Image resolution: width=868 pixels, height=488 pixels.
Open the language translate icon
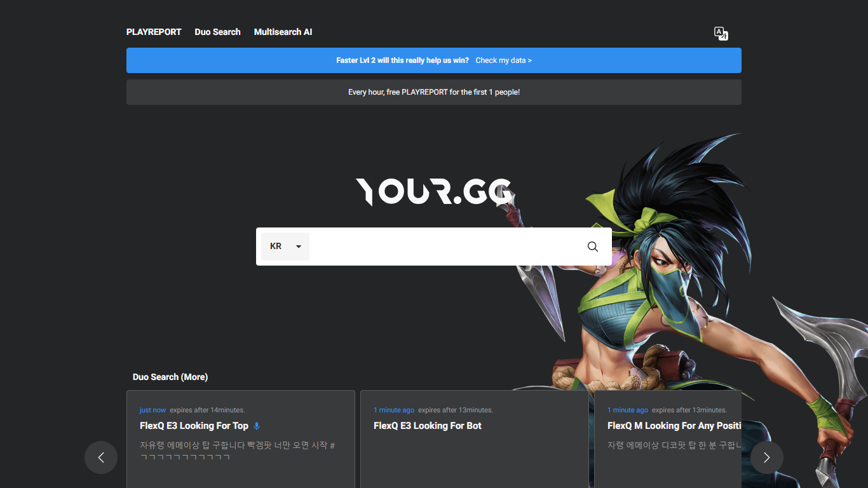coord(721,34)
